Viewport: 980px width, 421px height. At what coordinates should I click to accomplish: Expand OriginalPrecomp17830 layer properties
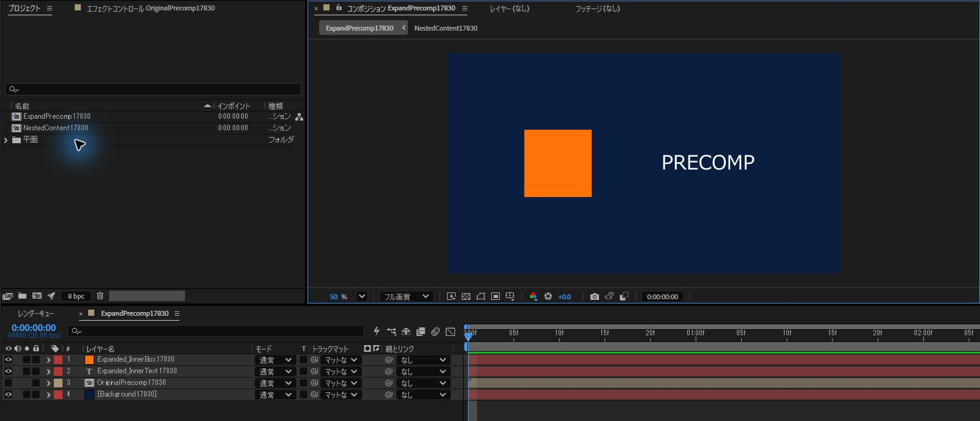(x=48, y=383)
